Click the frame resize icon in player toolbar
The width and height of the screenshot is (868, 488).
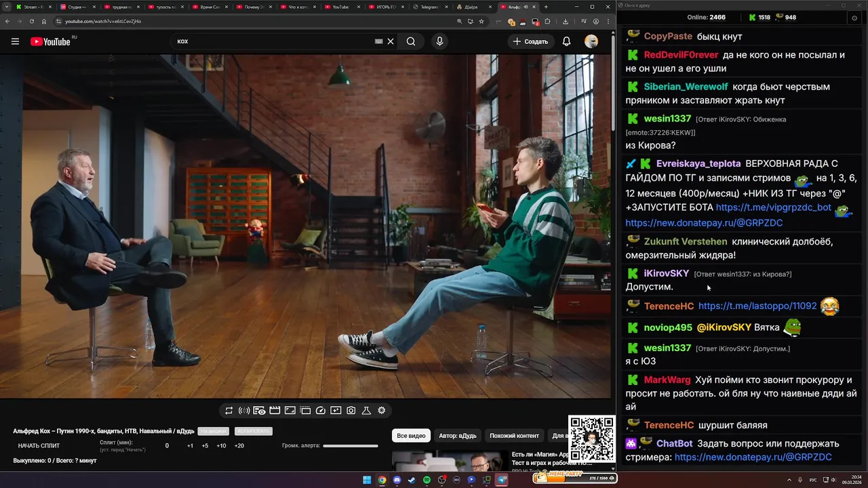click(x=290, y=411)
